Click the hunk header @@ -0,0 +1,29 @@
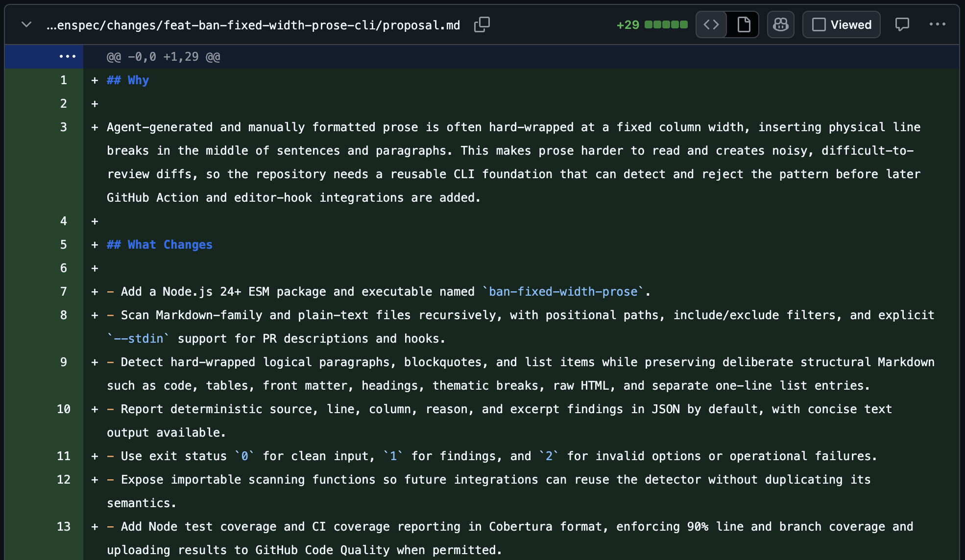The height and width of the screenshot is (560, 965). click(164, 57)
